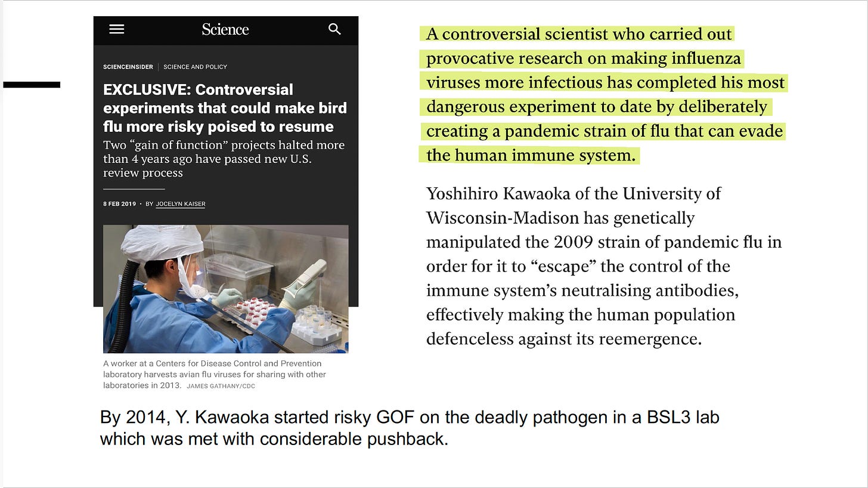Click the search magnifier icon

tap(335, 29)
